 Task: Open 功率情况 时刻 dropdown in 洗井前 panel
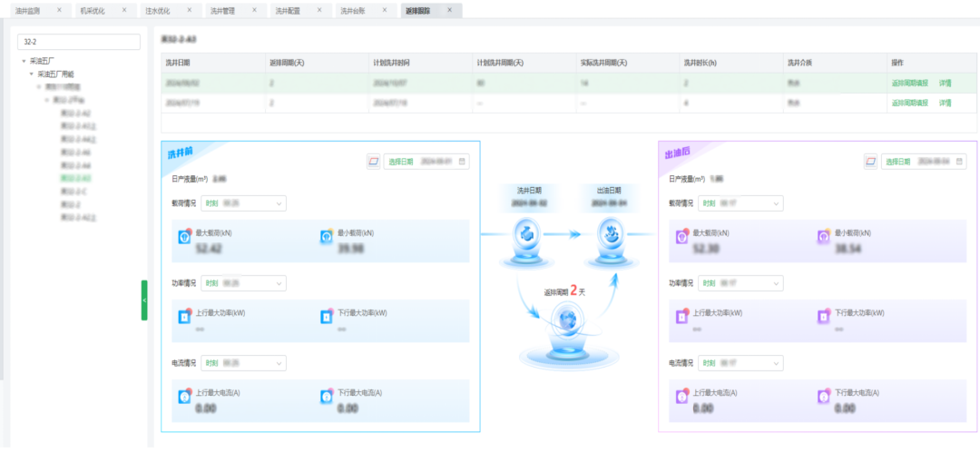click(x=242, y=283)
